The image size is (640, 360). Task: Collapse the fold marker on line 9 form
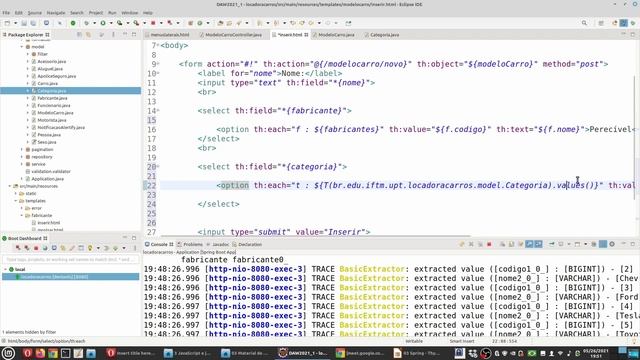158,64
